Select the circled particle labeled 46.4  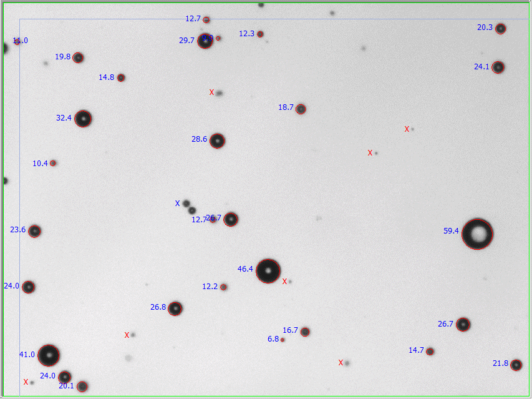[x=268, y=271]
